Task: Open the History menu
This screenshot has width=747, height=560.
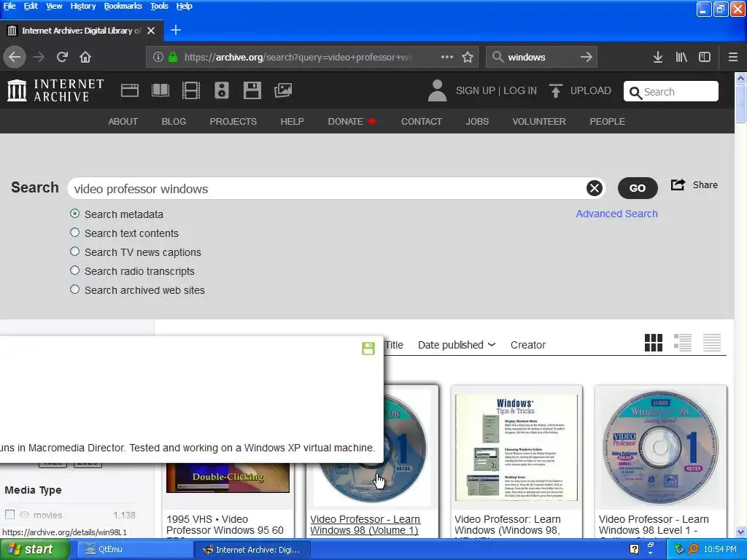Action: coord(83,6)
